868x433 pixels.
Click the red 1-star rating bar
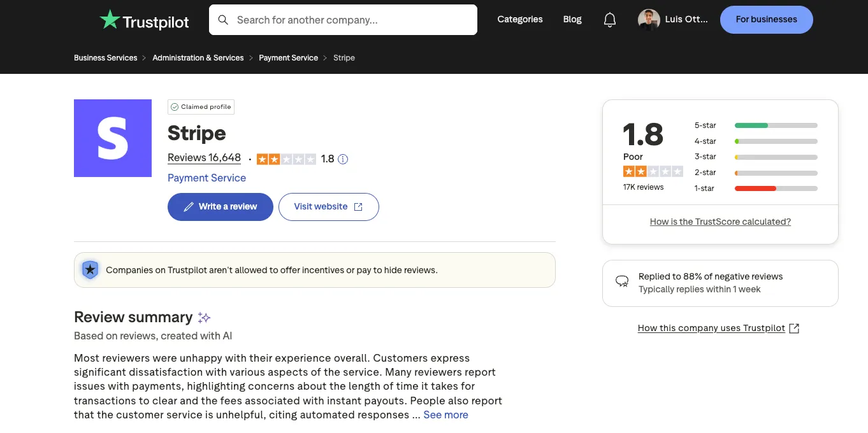tap(755, 188)
